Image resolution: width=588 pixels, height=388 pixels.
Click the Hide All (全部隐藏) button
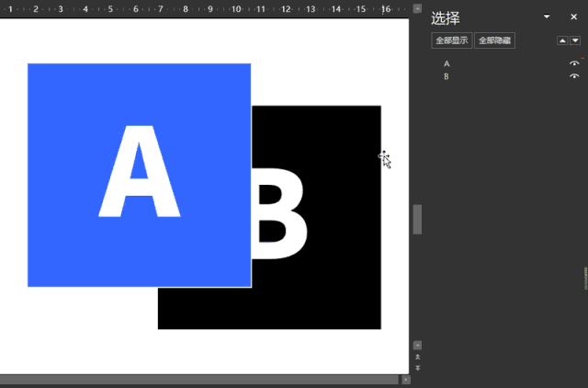click(x=494, y=40)
